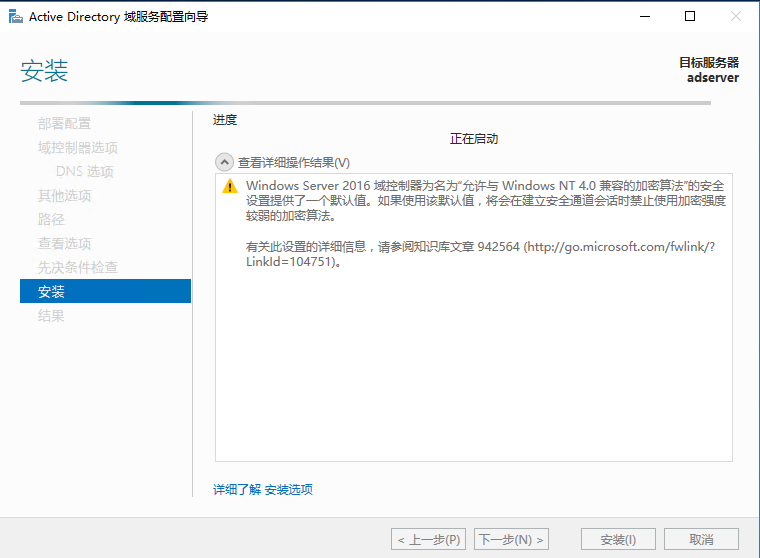Open the 查看选项 wizard step

click(64, 244)
